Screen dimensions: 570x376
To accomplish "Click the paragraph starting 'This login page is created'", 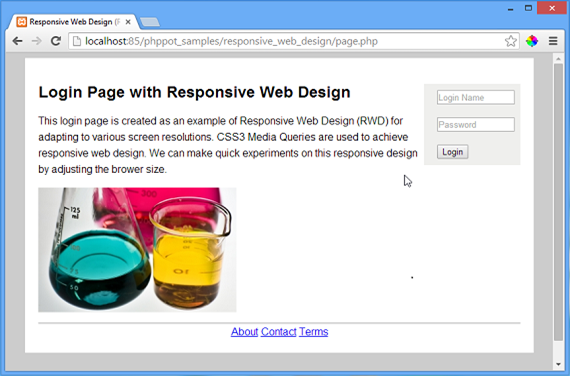I will point(228,145).
